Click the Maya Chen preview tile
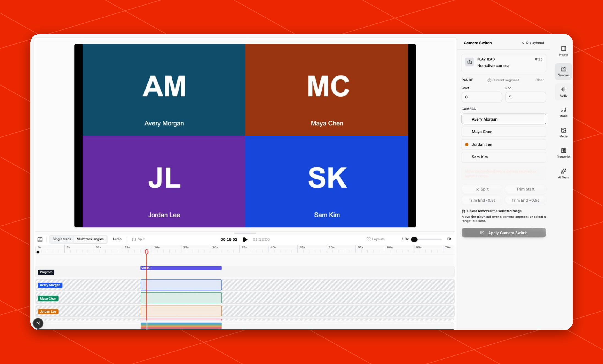603x364 pixels. pos(327,90)
